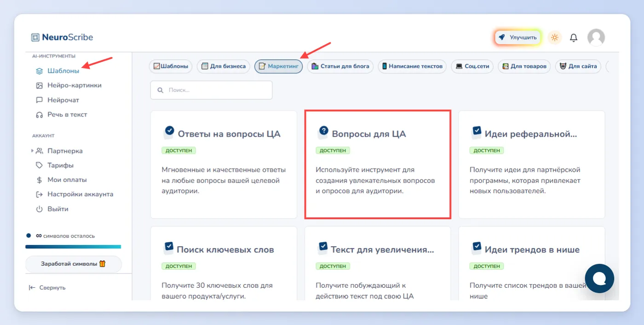Click the NeuroScribe logo icon
This screenshot has width=644, height=325.
point(35,37)
